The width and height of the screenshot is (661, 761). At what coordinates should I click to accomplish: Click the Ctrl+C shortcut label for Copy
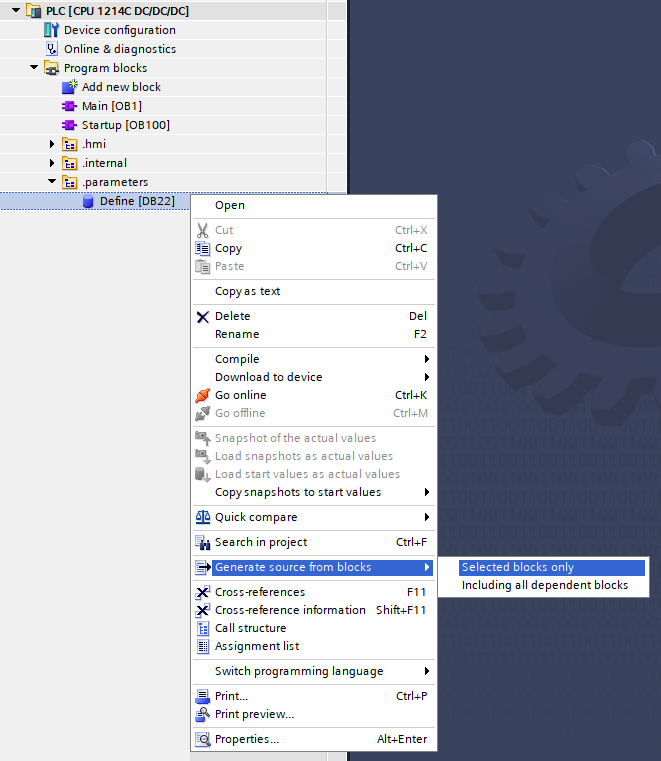pyautogui.click(x=411, y=248)
